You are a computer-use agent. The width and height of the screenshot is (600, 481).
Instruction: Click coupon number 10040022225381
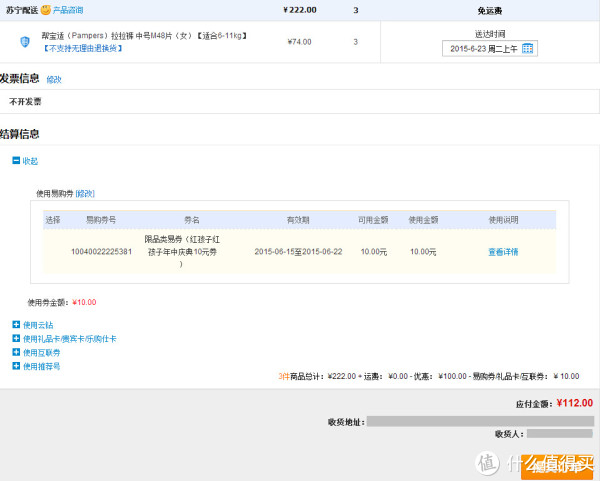coord(101,252)
